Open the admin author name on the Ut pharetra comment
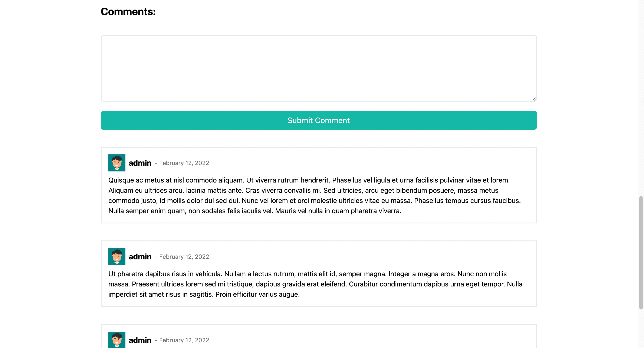The image size is (644, 348). pyautogui.click(x=140, y=257)
